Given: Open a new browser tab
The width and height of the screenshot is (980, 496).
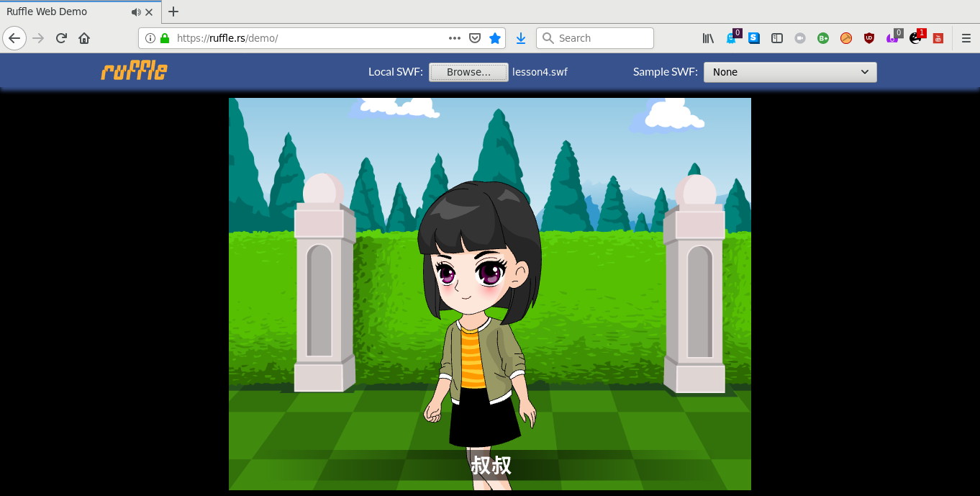Looking at the screenshot, I should (173, 12).
